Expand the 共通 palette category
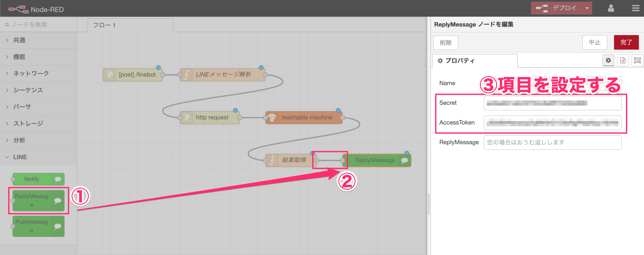The width and height of the screenshot is (644, 255). tap(19, 40)
